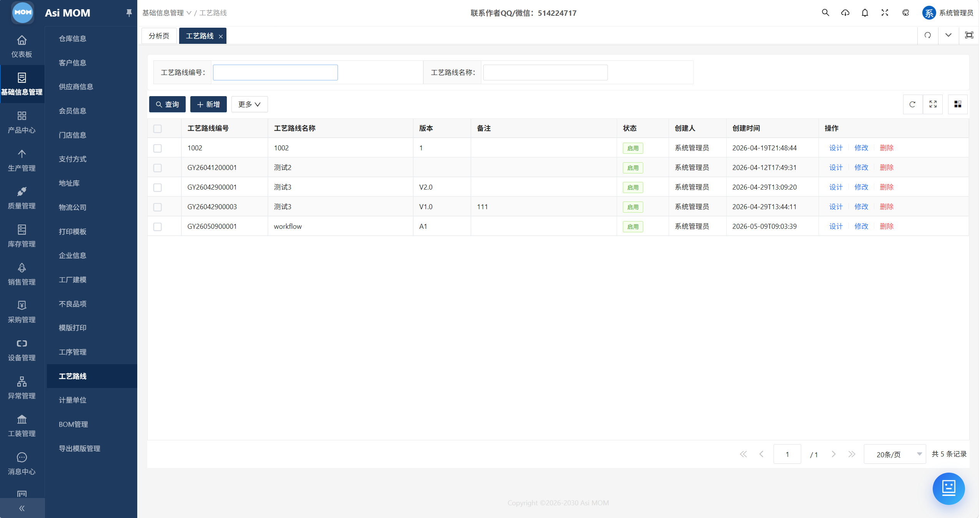
Task: Open the theme palette icon in header
Action: click(x=905, y=13)
